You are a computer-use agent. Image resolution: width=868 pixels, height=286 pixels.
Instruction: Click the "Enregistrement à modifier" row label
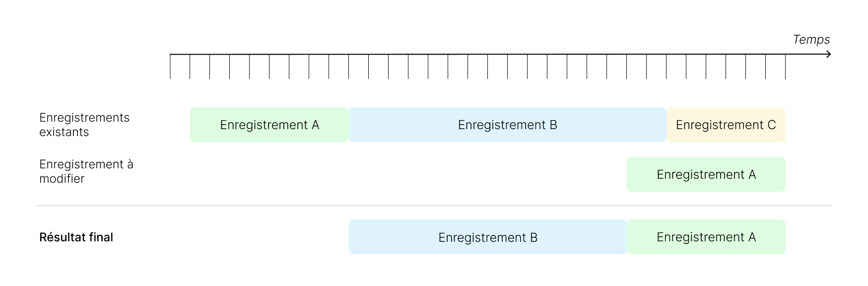tap(86, 171)
